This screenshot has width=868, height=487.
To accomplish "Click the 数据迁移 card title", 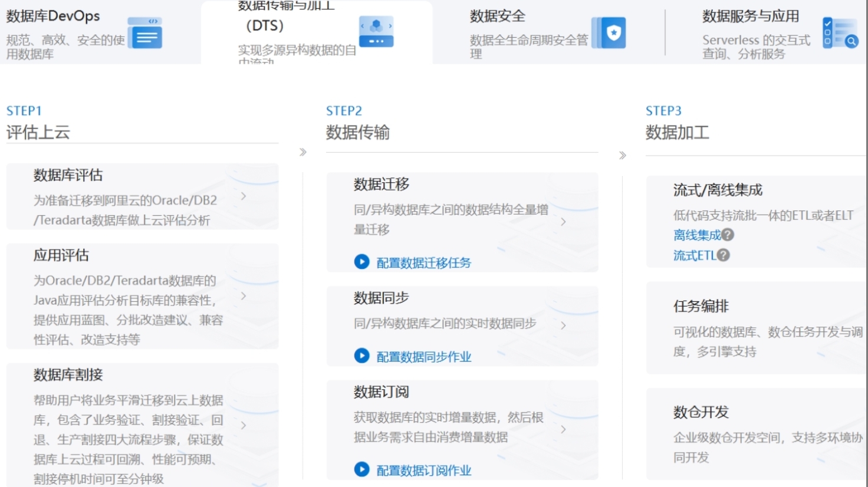I will click(x=382, y=185).
